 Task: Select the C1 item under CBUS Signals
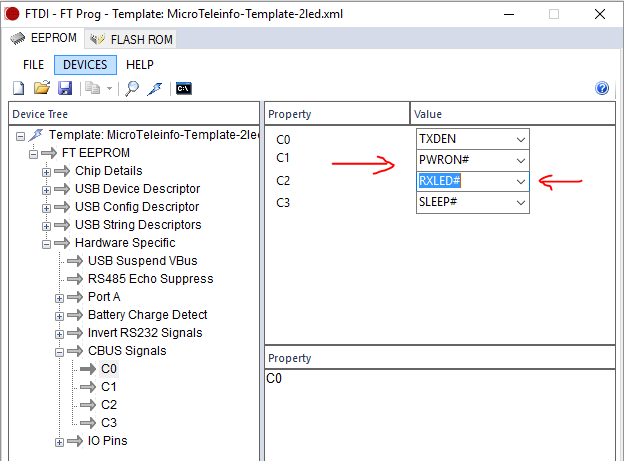point(109,387)
